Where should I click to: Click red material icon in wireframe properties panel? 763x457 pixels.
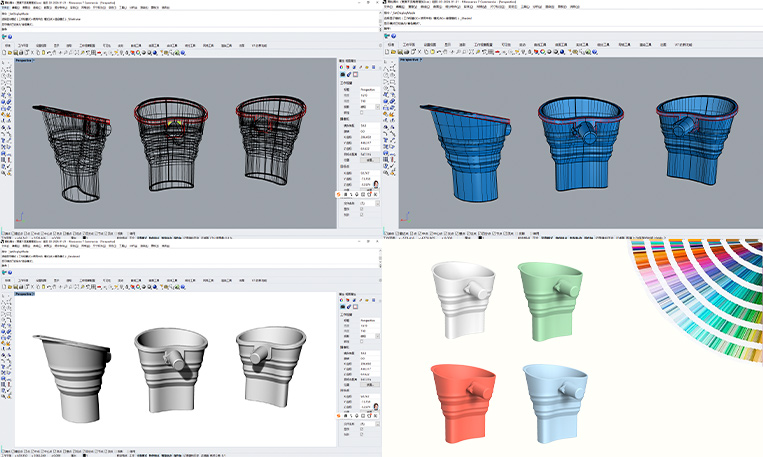coord(348,67)
